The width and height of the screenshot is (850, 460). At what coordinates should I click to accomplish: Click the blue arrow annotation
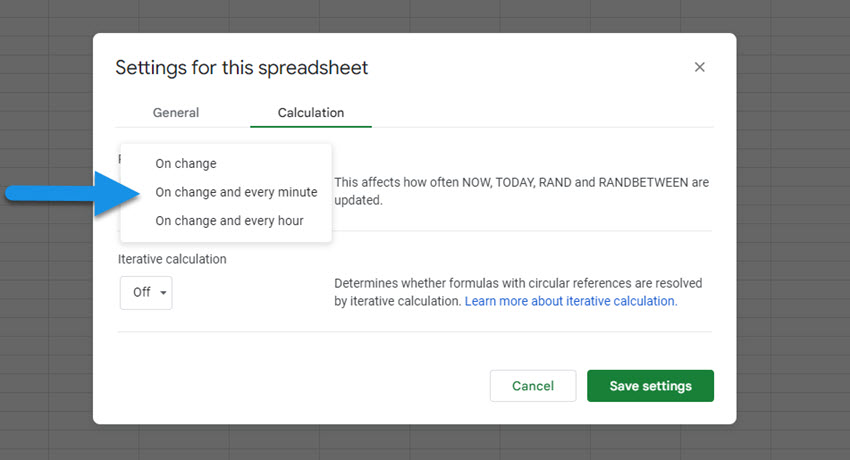pyautogui.click(x=73, y=193)
